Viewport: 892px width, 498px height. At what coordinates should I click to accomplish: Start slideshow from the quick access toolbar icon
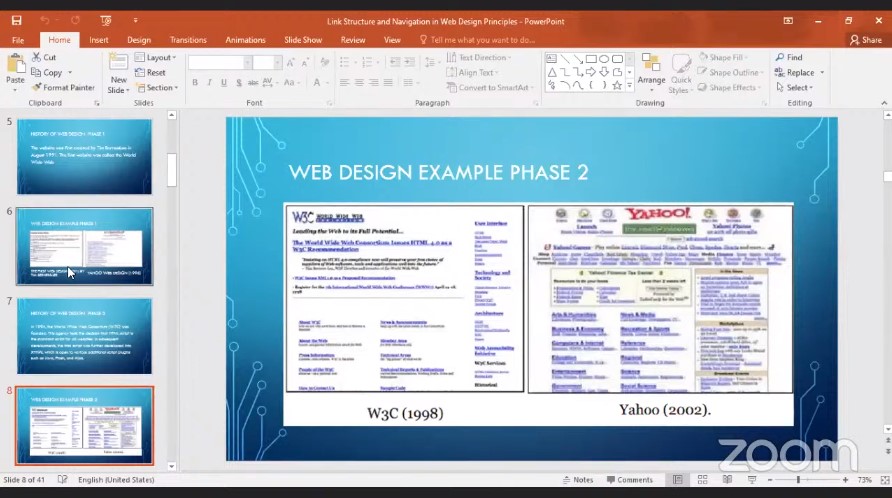106,20
